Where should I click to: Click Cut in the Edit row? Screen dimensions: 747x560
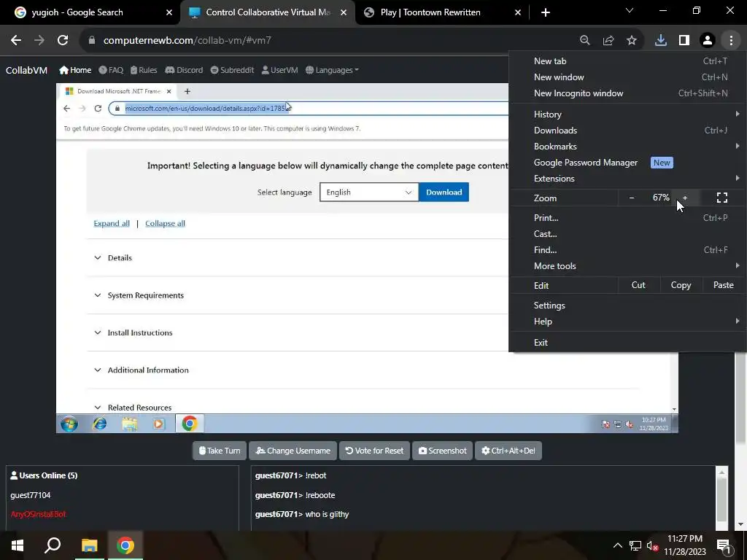tap(638, 285)
